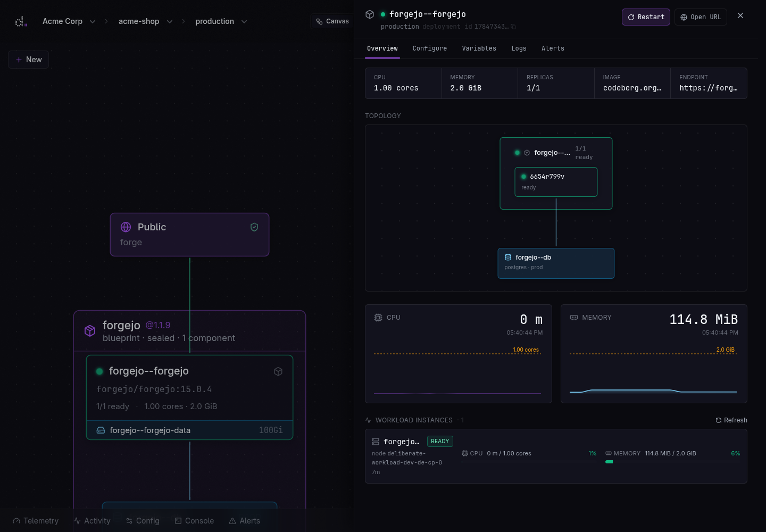Click the memory icon on the MEMORY chart card
Screen dimensions: 766x532
[x=574, y=318]
